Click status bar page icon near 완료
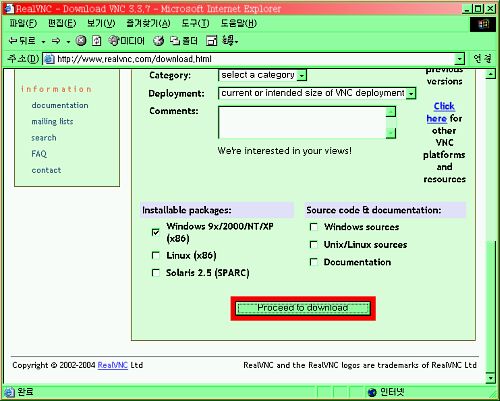The height and width of the screenshot is (401, 500). 9,392
